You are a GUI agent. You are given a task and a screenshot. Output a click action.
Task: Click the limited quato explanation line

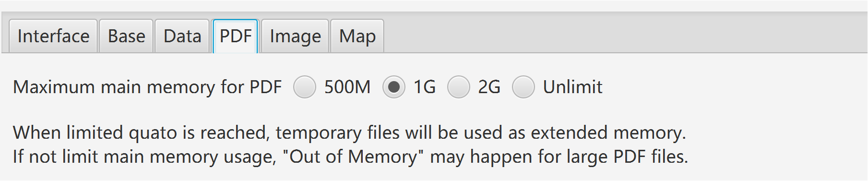[350, 133]
